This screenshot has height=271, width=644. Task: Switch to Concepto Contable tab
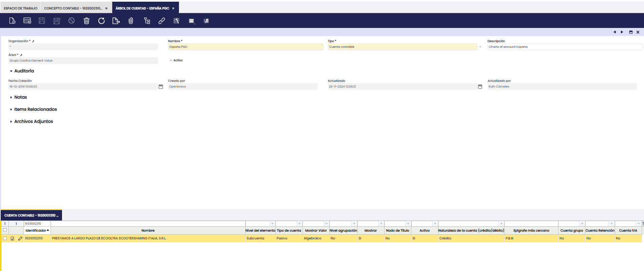coord(73,8)
